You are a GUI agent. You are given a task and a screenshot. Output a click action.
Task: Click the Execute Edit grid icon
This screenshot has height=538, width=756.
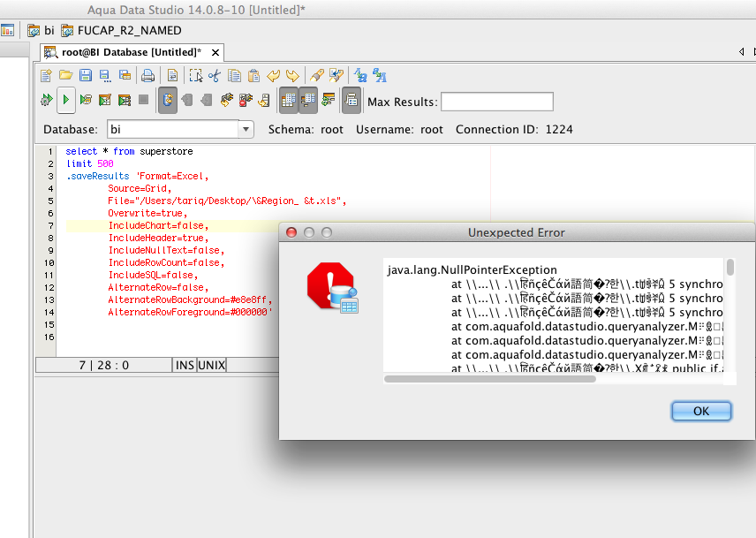(104, 100)
